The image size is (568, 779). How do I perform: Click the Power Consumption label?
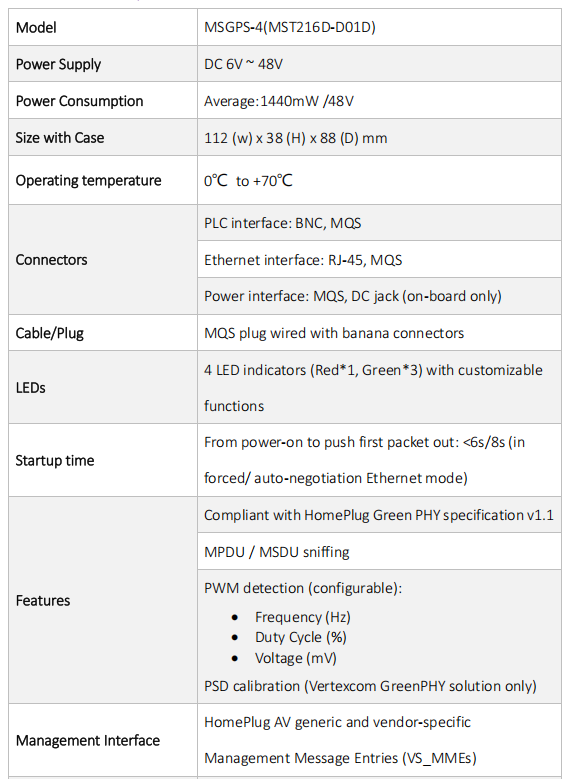[80, 101]
